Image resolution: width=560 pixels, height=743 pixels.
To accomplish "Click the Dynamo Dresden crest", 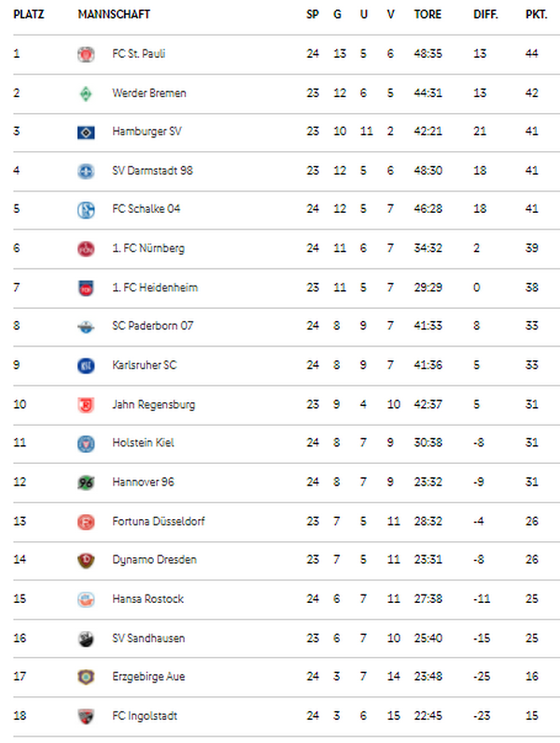I will point(86,560).
